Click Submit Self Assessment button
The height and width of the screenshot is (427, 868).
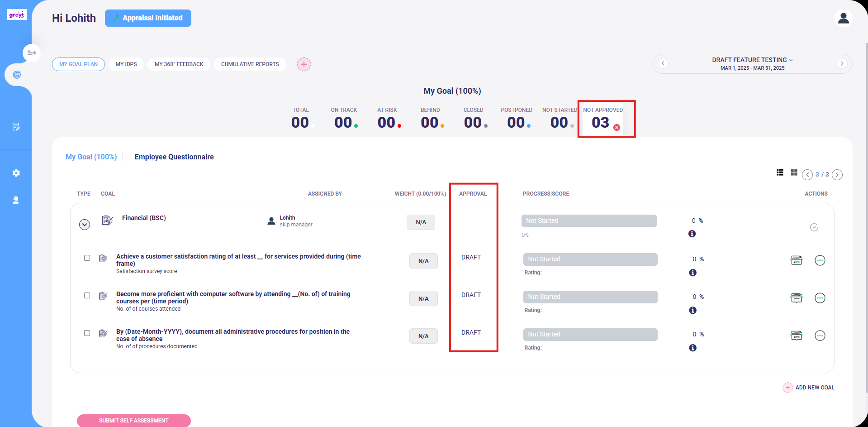[x=134, y=421]
